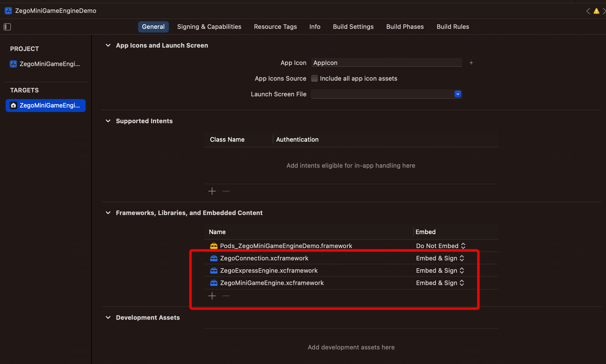
Task: Click the project icon under PROJECT section
Action: point(13,64)
